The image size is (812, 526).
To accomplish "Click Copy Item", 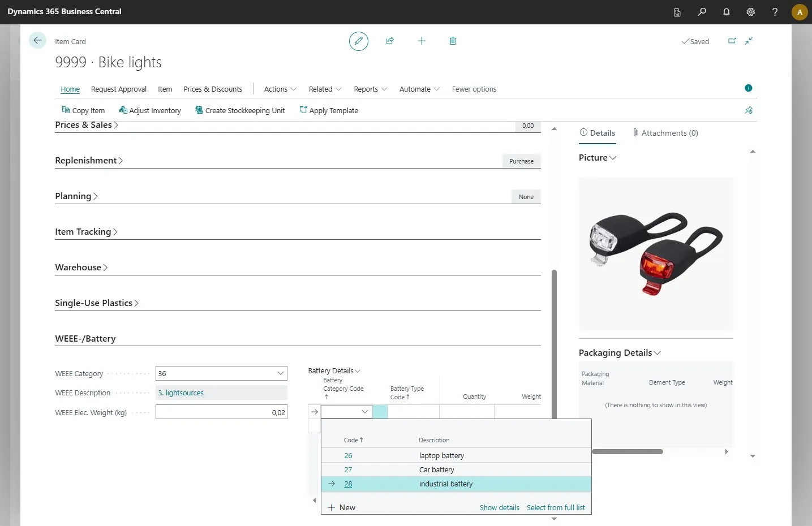I will pos(83,110).
